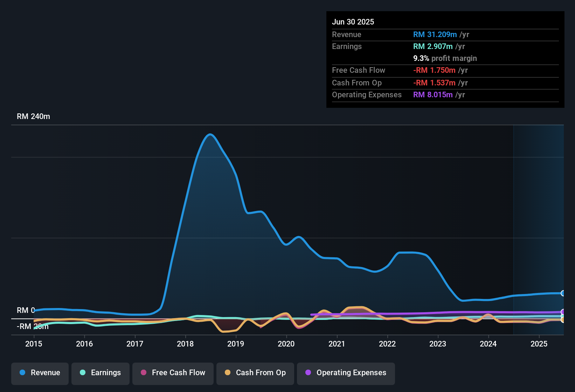Screen dimensions: 575x392
Task: Hide the Earnings series via its legend item
Action: [x=101, y=373]
